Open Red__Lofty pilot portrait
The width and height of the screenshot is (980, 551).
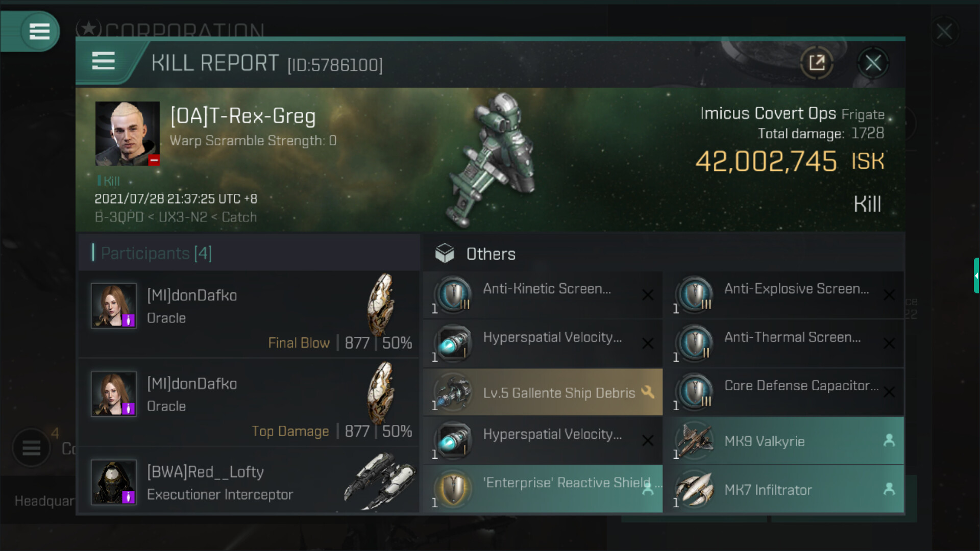(x=114, y=482)
